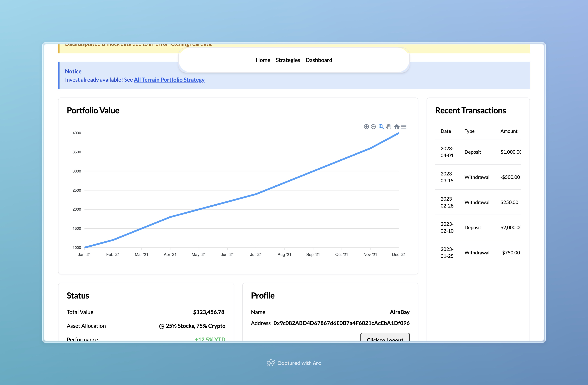The height and width of the screenshot is (385, 588).
Task: Click the Arc logo in capture watermark
Action: pyautogui.click(x=271, y=363)
